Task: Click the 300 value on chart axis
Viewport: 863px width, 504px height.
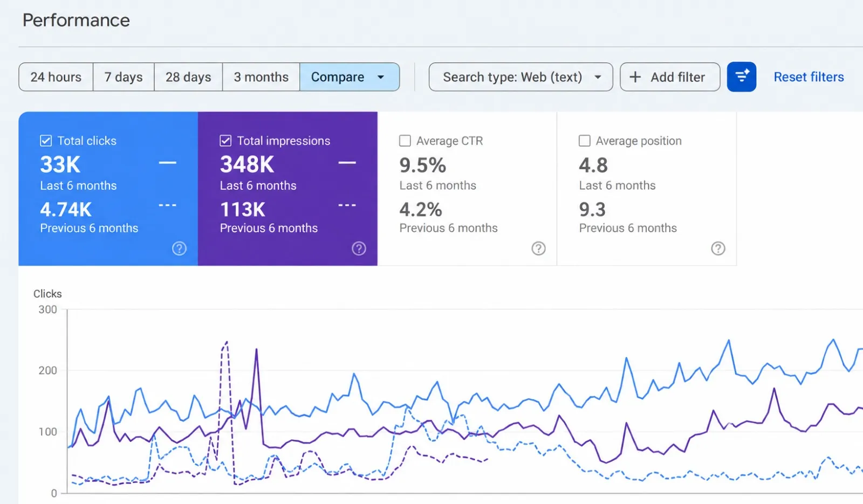Action: 47,309
